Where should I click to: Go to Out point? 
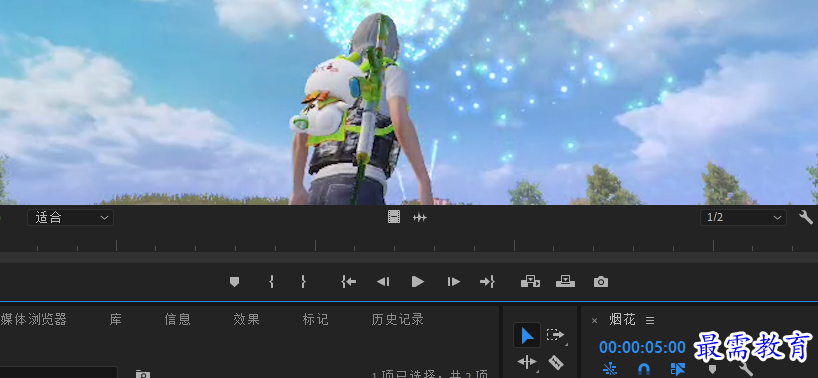(487, 282)
